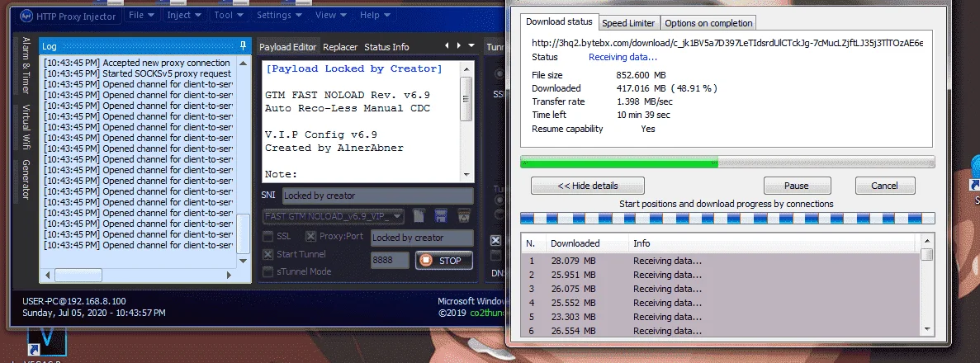Open the Alarm & Timer side tab
This screenshot has height=363, width=980.
[x=26, y=65]
